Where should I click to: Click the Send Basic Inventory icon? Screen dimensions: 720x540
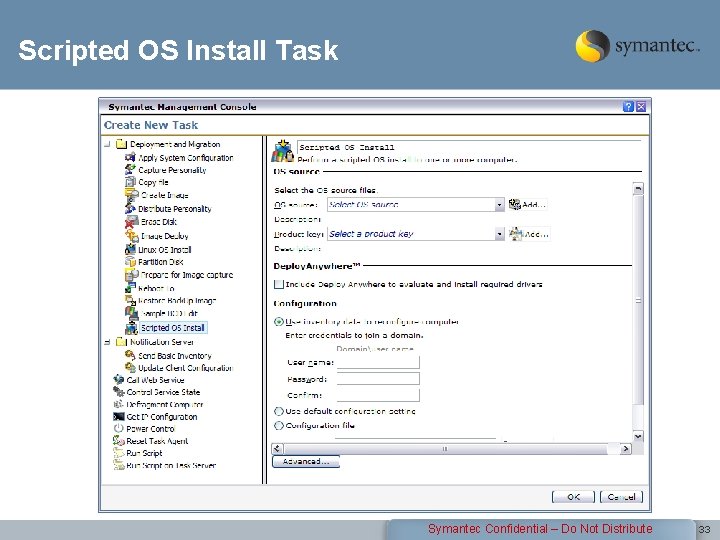(130, 355)
